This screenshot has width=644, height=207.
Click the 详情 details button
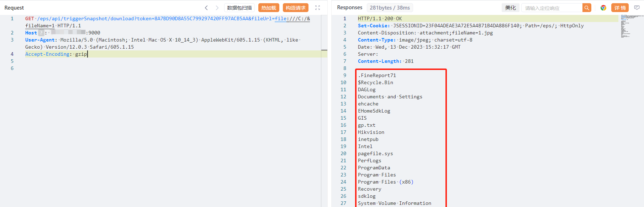tap(620, 8)
